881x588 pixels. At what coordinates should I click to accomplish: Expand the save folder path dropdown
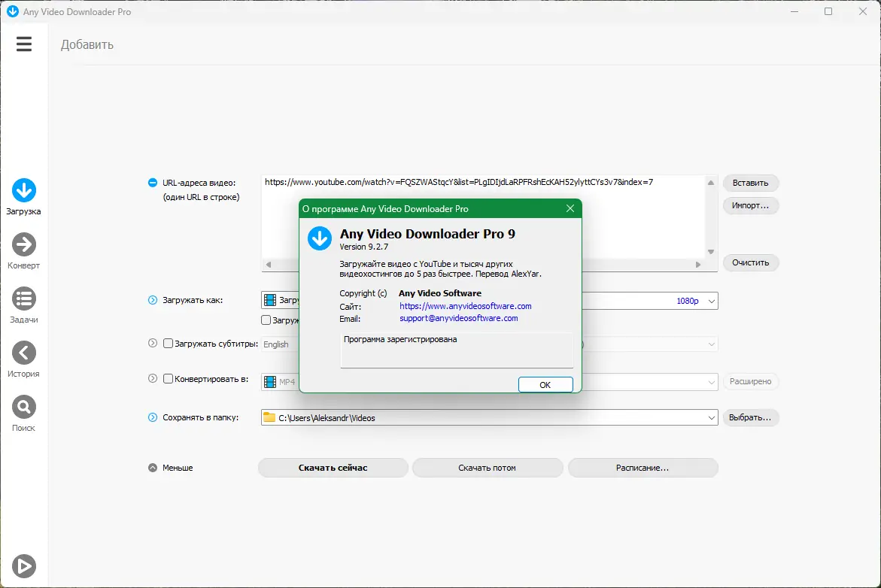[711, 418]
